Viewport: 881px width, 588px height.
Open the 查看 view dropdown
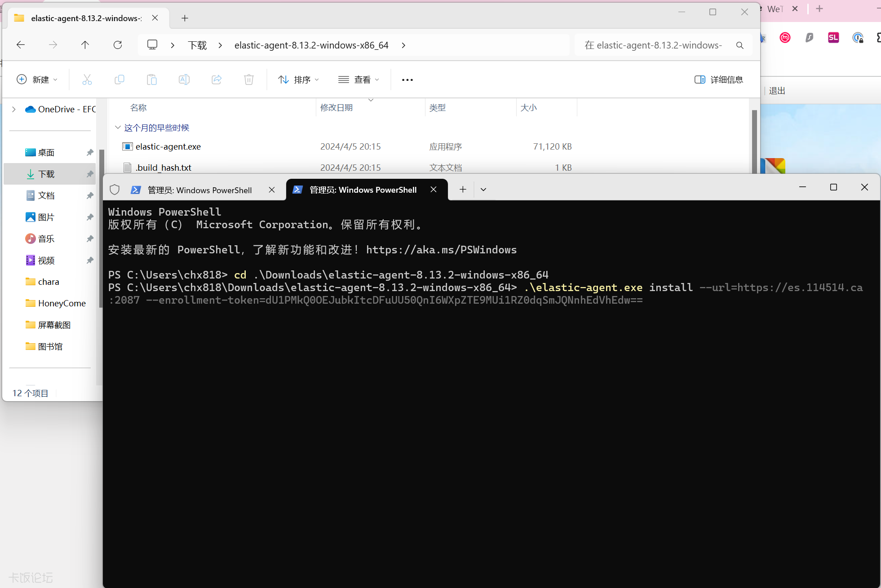359,80
